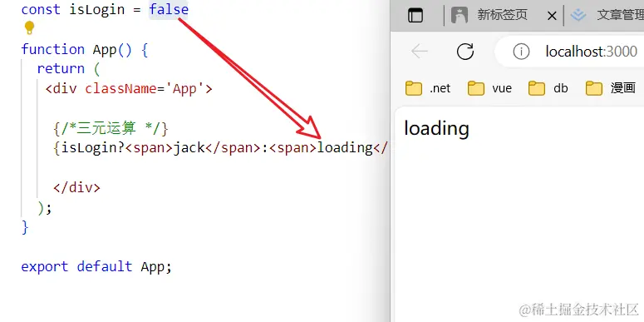Open the vue bookmarks folder
The height and width of the screenshot is (322, 644).
[x=490, y=88]
